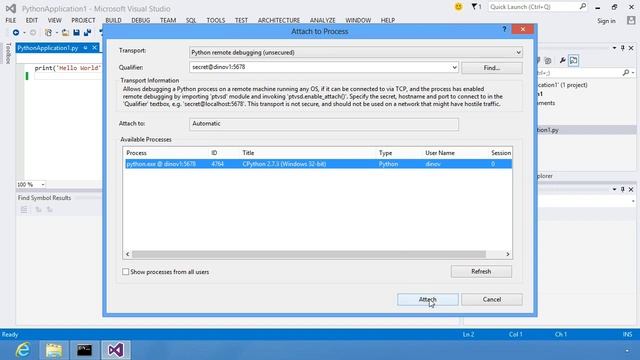Open the TOOLS menu
Image resolution: width=640 pixels, height=360 pixels.
click(x=216, y=20)
